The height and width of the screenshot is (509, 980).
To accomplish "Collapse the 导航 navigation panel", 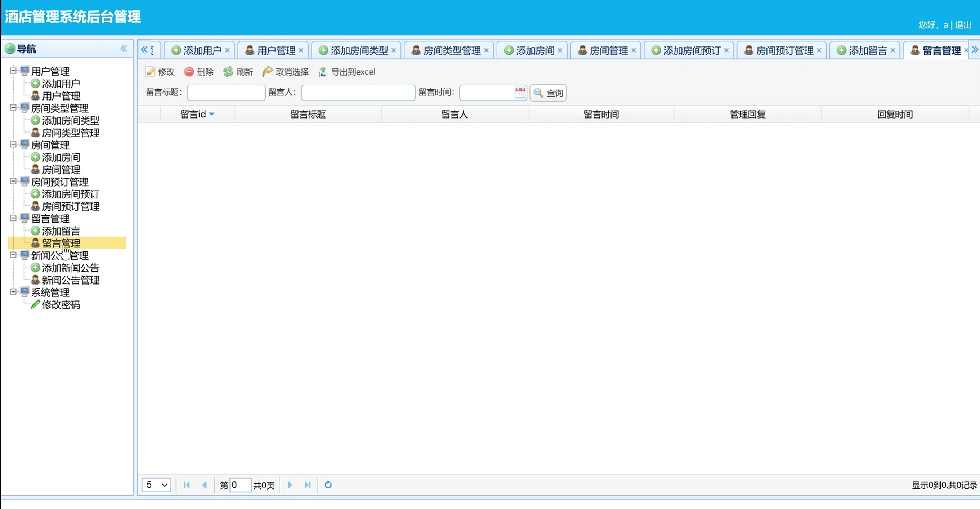I will click(x=124, y=49).
